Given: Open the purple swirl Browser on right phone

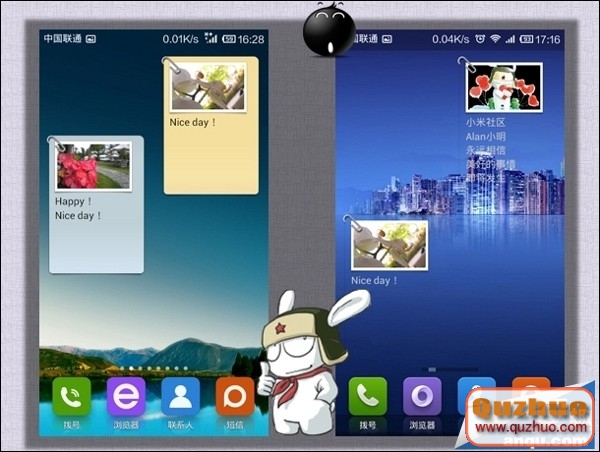Looking at the screenshot, I should coord(422,397).
